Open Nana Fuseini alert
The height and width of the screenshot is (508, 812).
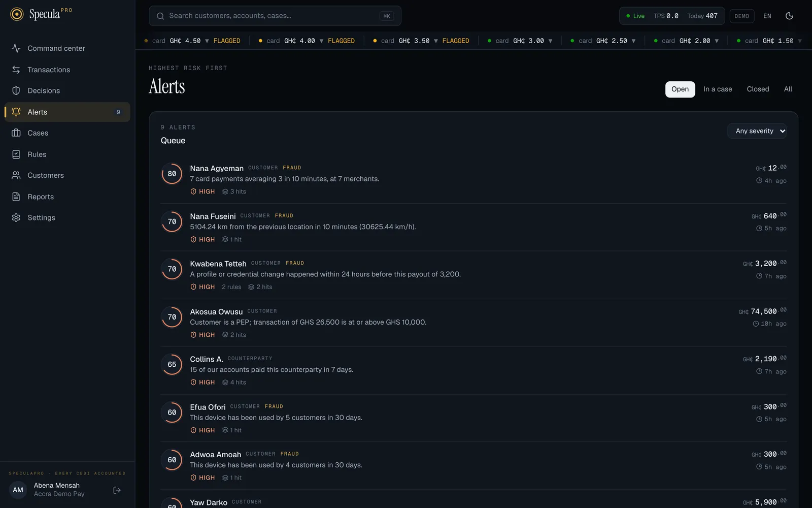[x=473, y=228]
